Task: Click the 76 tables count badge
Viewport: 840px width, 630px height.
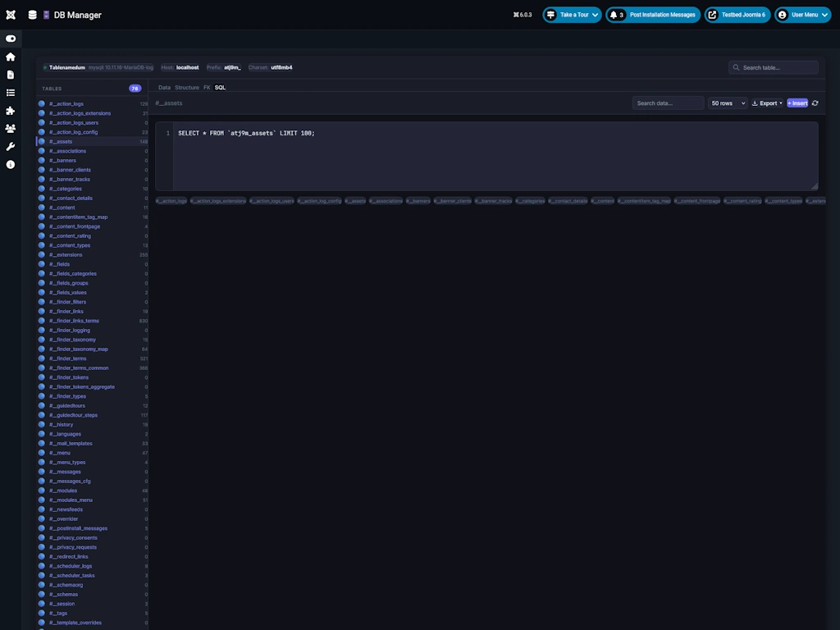Action: (x=135, y=89)
